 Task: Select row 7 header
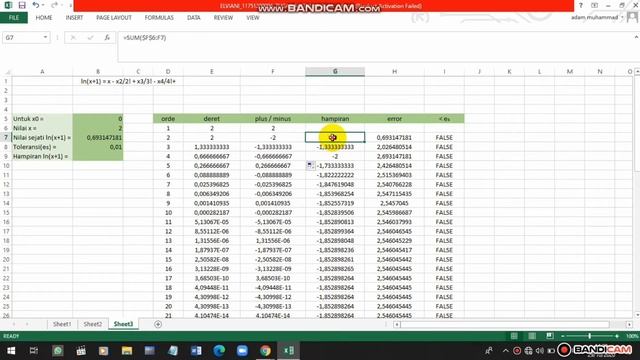tap(6, 138)
